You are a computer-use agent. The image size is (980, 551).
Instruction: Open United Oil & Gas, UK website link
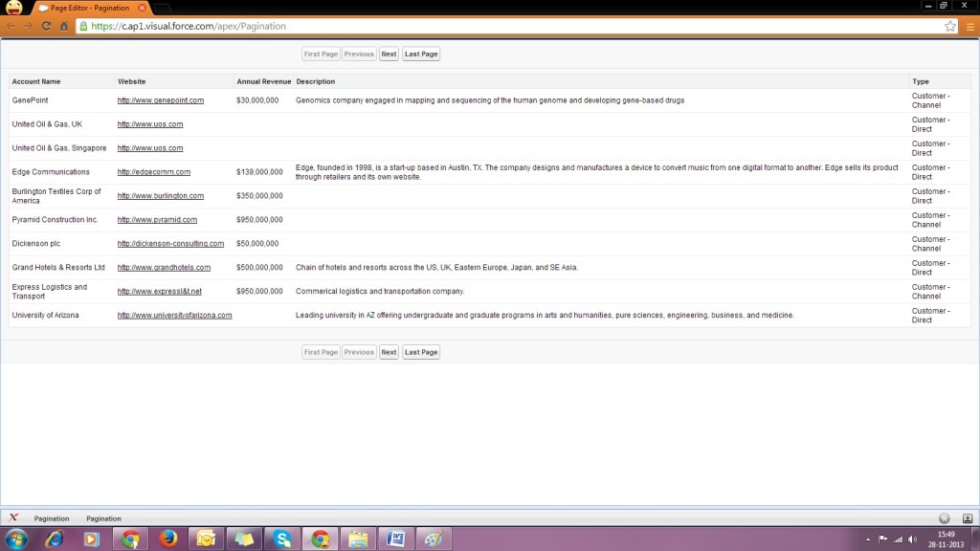pos(150,124)
